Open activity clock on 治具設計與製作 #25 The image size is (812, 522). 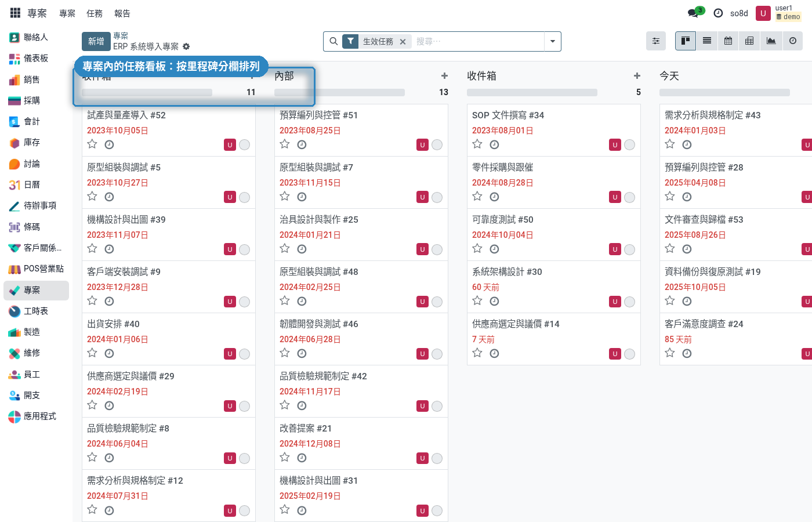(302, 249)
